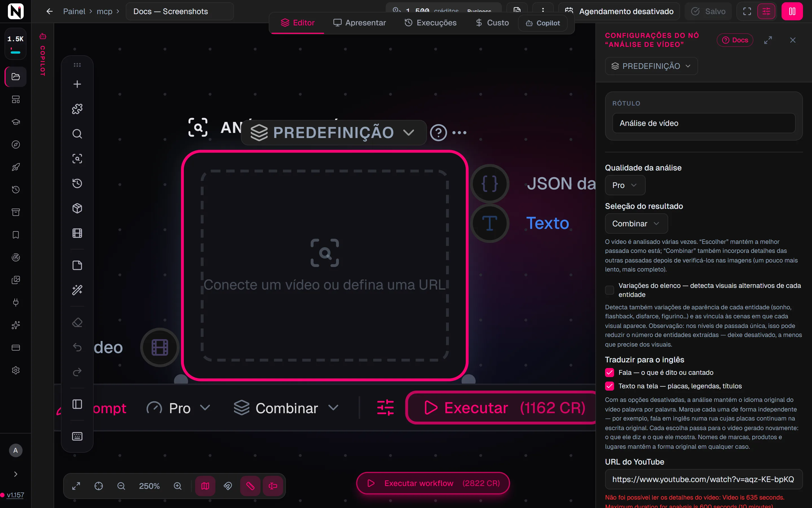Open Qualidade da análise Pro dropdown
Viewport: 812px width, 508px height.
pyautogui.click(x=625, y=185)
